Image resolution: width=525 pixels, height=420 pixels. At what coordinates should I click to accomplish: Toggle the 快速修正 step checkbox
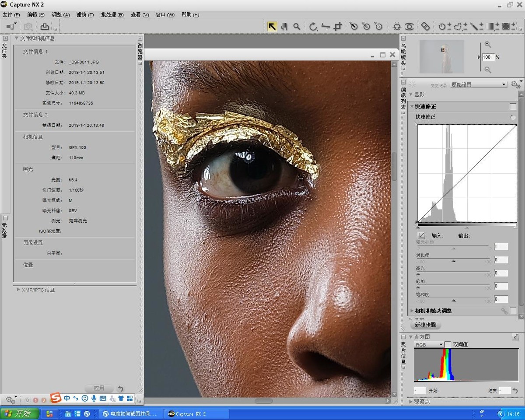(x=513, y=107)
